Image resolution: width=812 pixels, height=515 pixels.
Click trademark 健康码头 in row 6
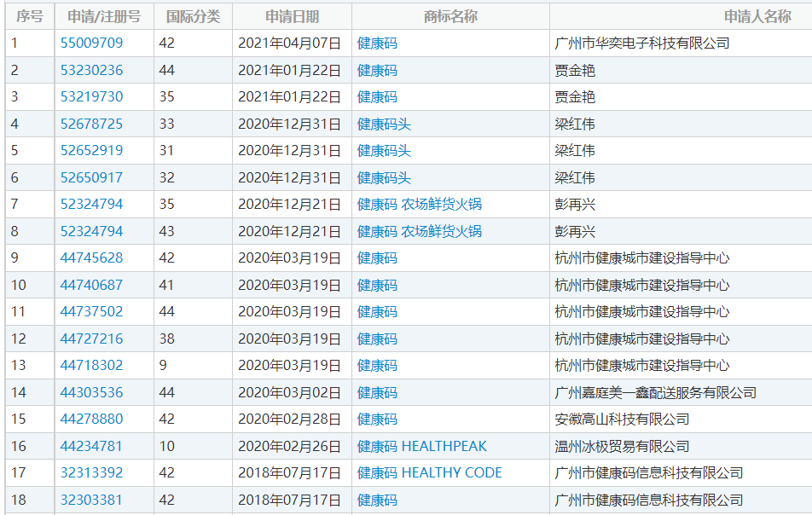tap(384, 178)
